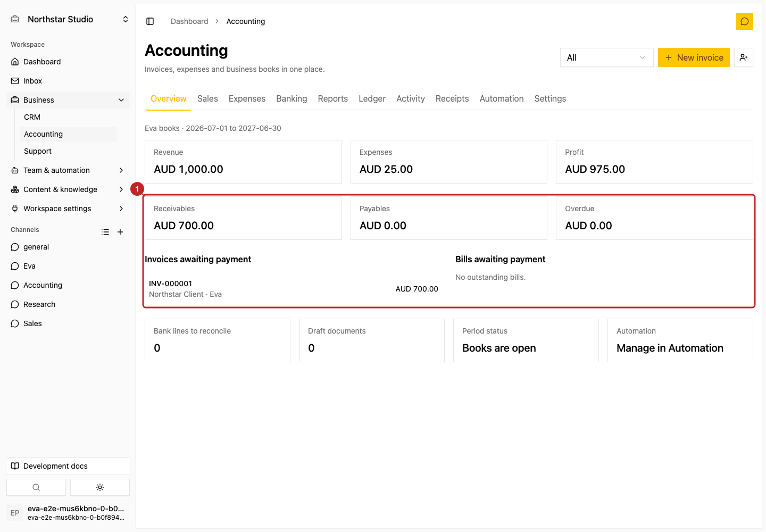Image resolution: width=766 pixels, height=532 pixels.
Task: Click the Accounting channel chat icon
Action: pyautogui.click(x=15, y=285)
